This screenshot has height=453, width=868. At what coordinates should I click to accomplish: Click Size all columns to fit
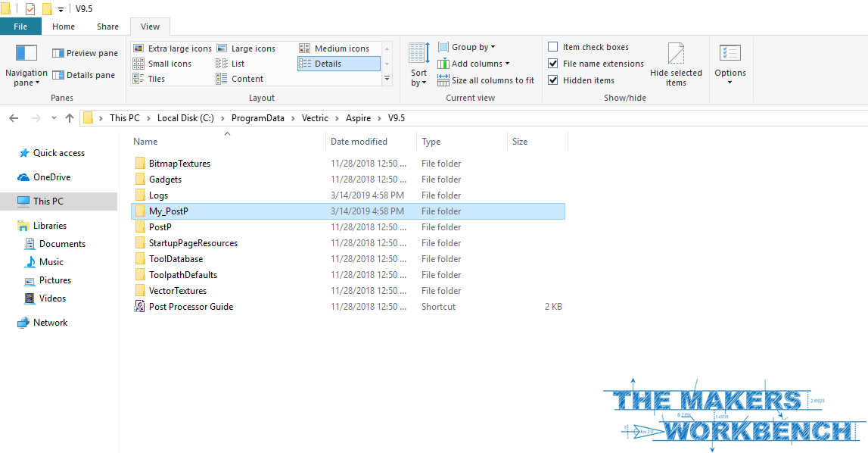pyautogui.click(x=486, y=80)
